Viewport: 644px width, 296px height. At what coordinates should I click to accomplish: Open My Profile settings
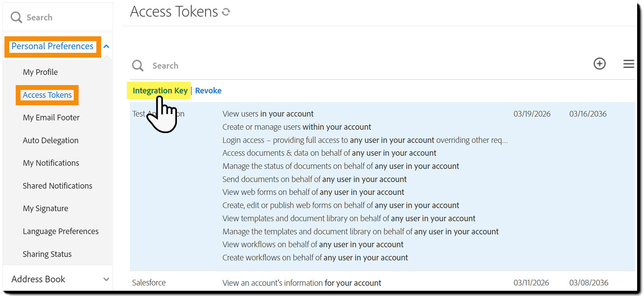[x=40, y=72]
